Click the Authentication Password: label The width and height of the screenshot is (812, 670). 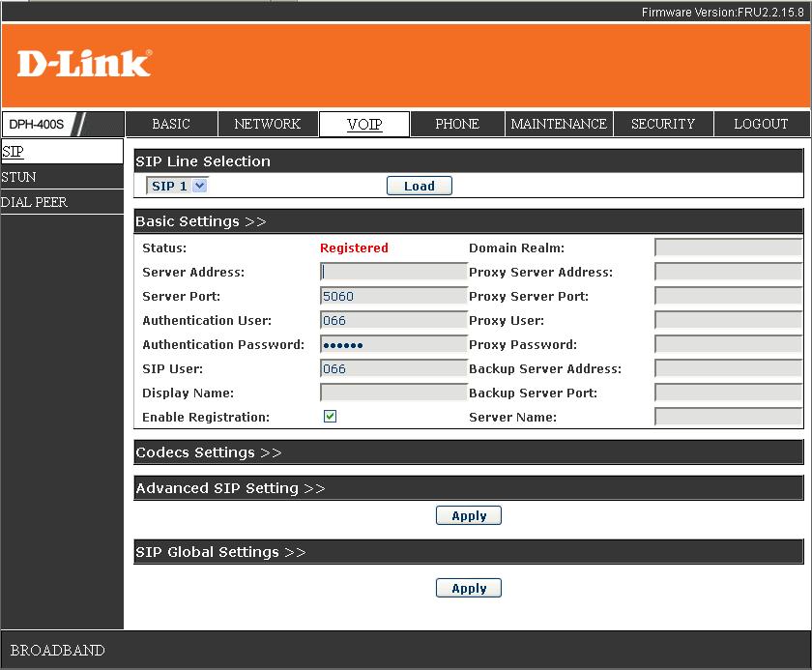click(x=223, y=345)
